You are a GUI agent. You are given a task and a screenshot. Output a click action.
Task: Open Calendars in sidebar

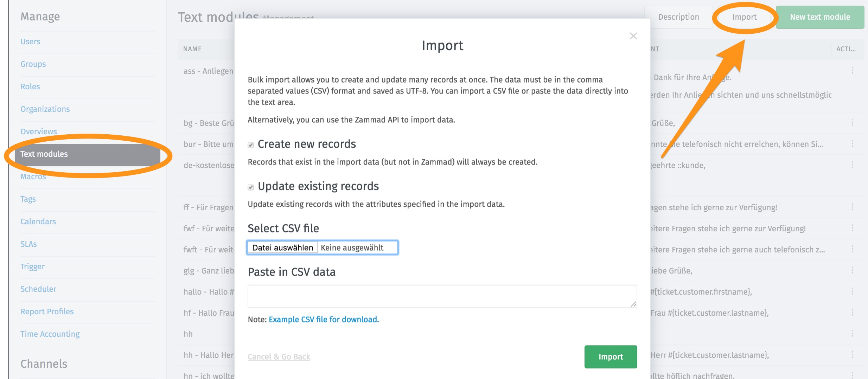click(38, 221)
